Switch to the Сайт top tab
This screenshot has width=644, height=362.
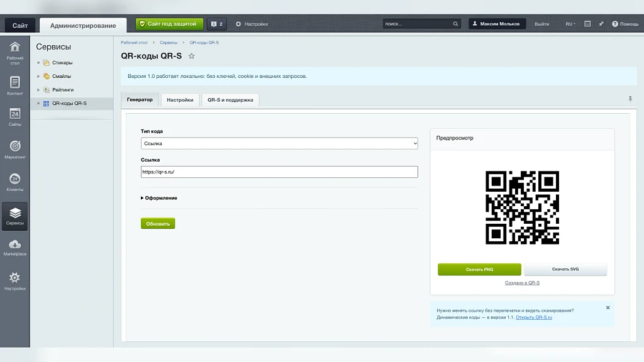(19, 25)
